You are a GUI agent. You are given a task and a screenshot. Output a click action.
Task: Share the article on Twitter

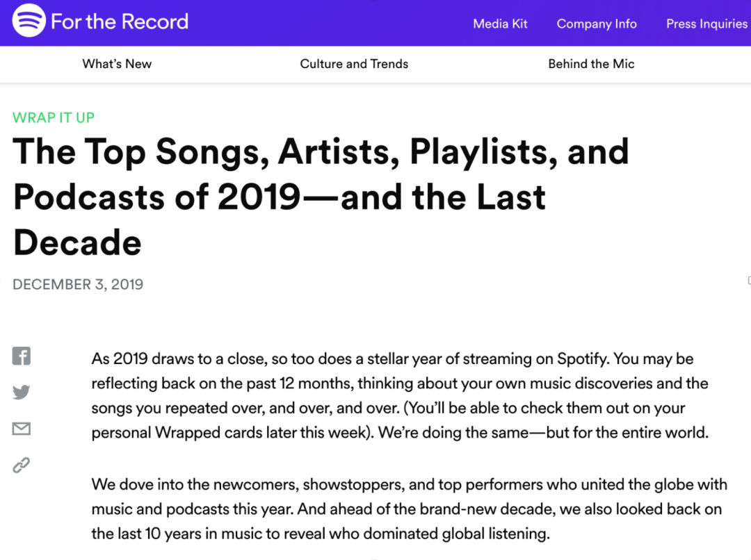[22, 393]
